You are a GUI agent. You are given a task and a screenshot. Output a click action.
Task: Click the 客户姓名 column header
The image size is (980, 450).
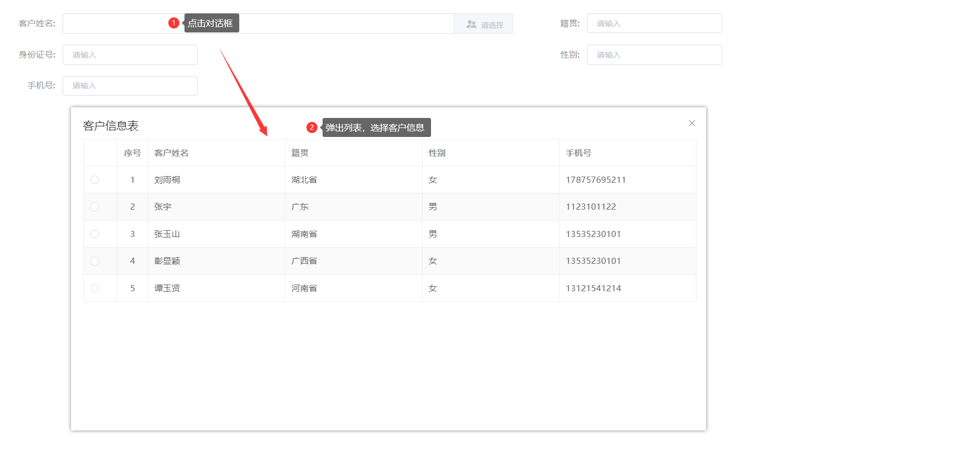click(172, 153)
